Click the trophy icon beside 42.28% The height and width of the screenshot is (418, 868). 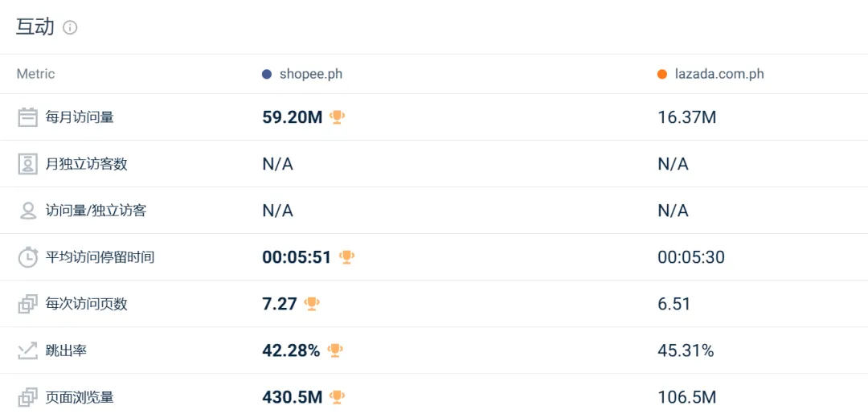click(x=335, y=350)
